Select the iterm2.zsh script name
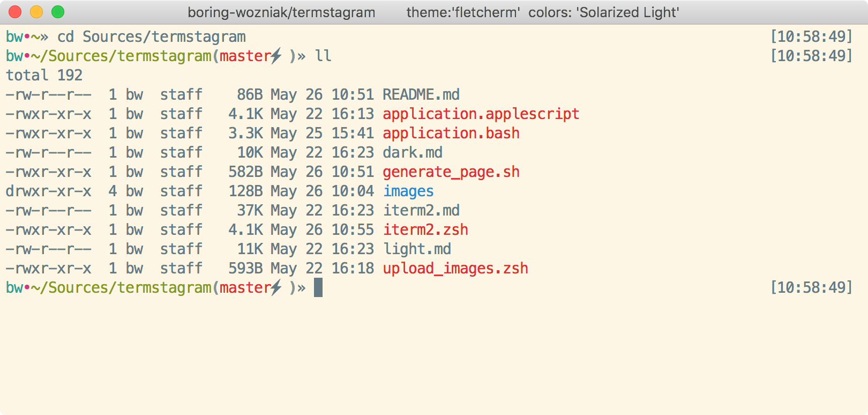868x415 pixels. click(x=425, y=230)
